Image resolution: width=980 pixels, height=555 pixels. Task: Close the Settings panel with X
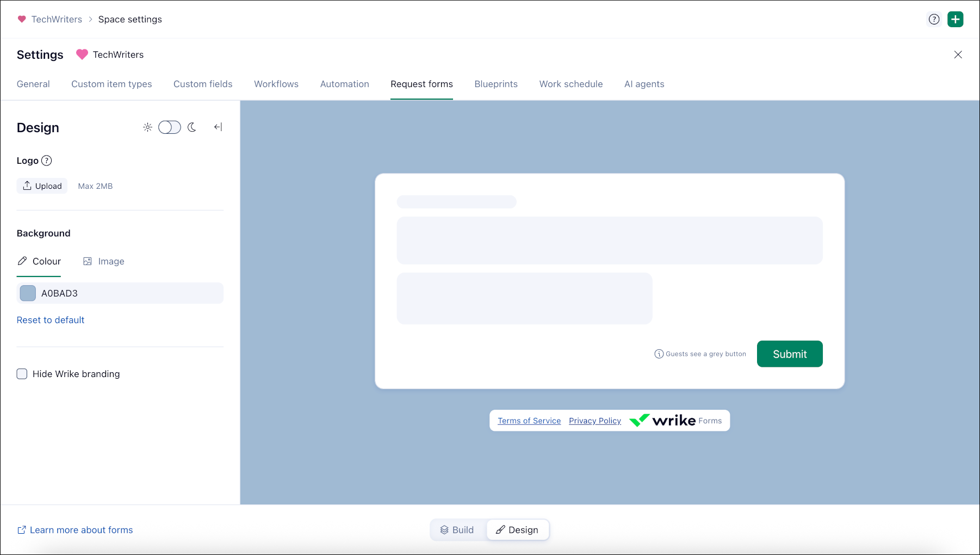coord(958,54)
